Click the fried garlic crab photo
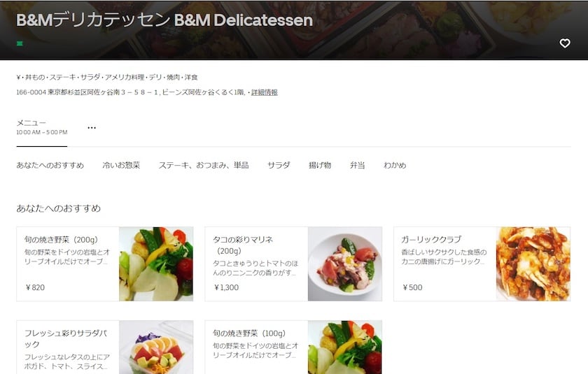The height and width of the screenshot is (374, 588). [533, 264]
